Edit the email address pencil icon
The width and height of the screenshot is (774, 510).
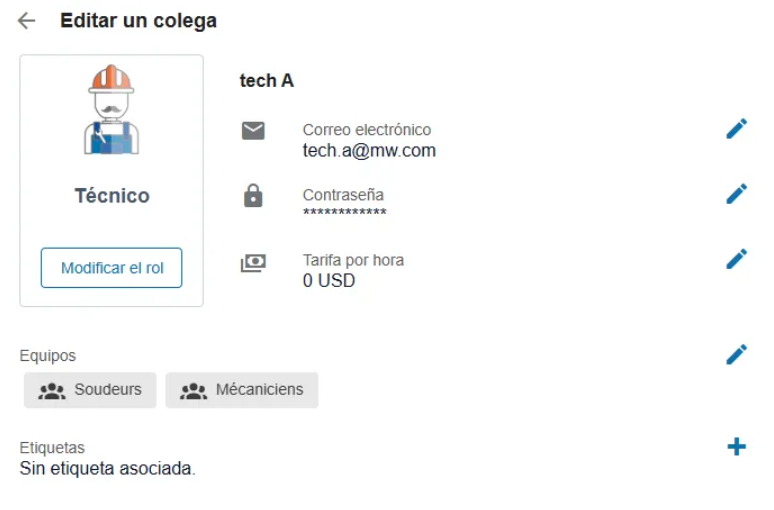point(736,129)
